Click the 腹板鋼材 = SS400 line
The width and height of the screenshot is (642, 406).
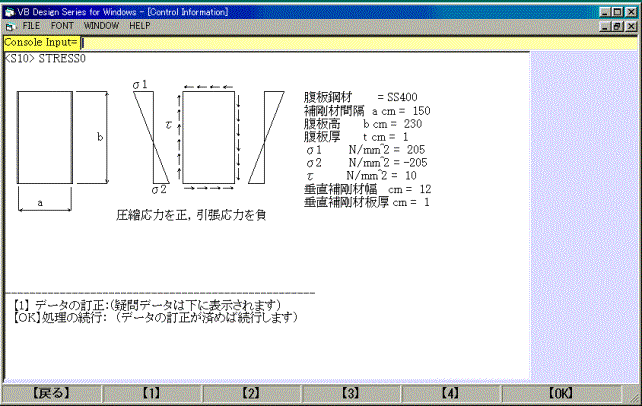[x=361, y=97]
